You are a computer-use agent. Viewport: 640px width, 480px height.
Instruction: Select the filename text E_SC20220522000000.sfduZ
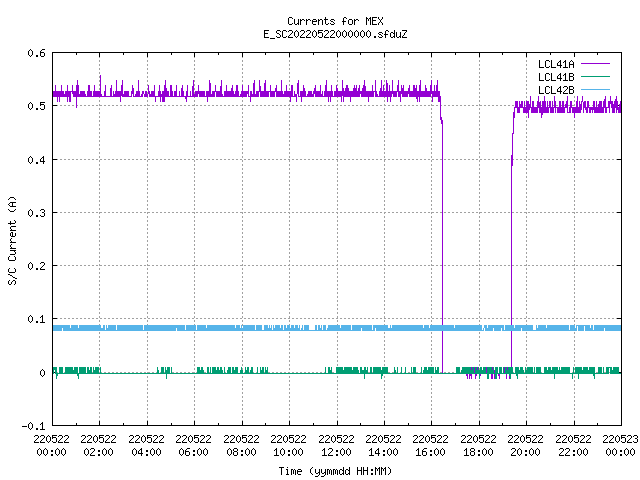tap(335, 34)
